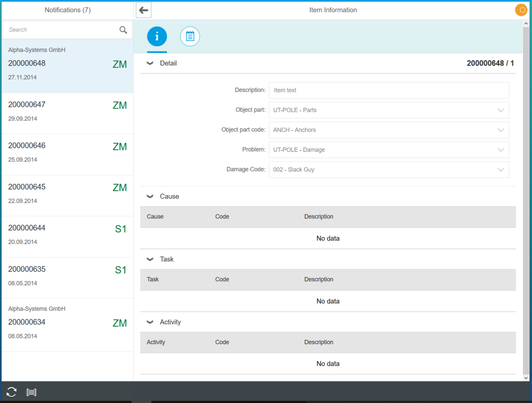This screenshot has height=403, width=532.
Task: Switch to the notepad tab
Action: tap(190, 36)
